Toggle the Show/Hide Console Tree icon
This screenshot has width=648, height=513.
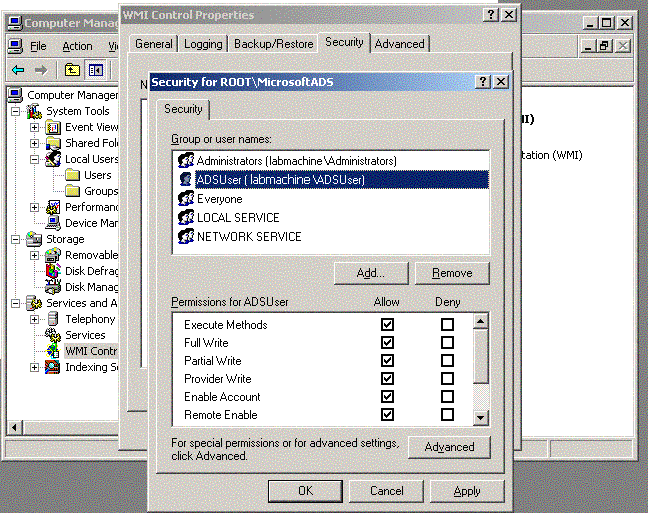[95, 70]
